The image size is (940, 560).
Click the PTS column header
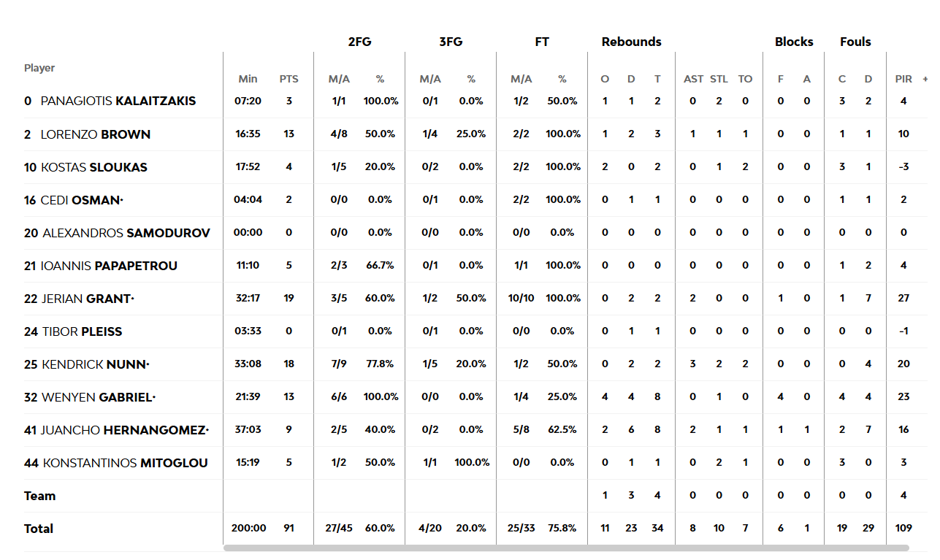click(289, 79)
